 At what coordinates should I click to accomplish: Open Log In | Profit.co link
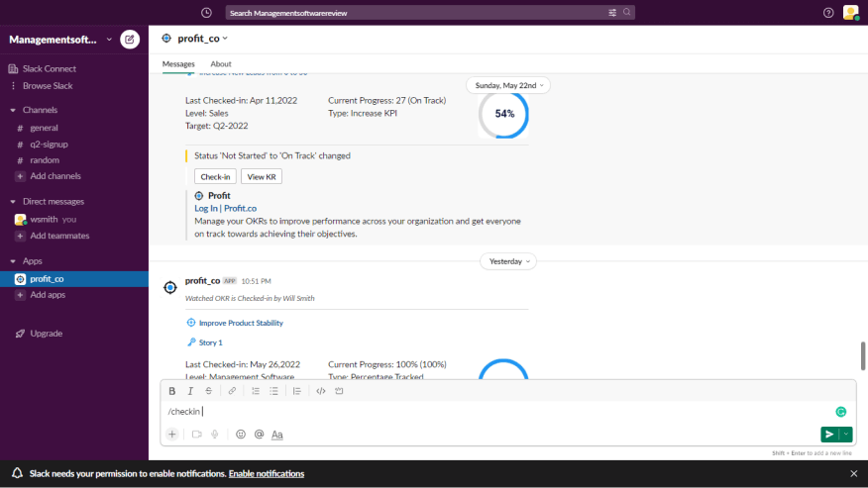click(x=225, y=209)
